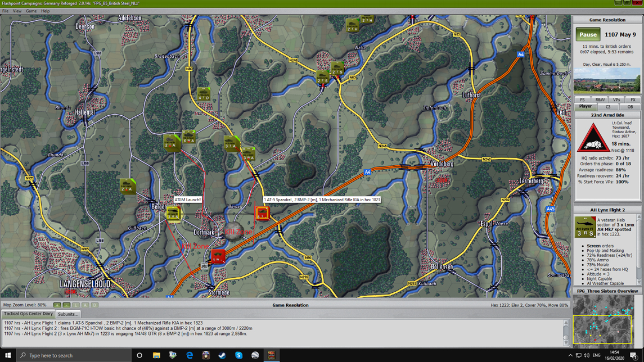Toggle the A map overlay button

click(85, 305)
